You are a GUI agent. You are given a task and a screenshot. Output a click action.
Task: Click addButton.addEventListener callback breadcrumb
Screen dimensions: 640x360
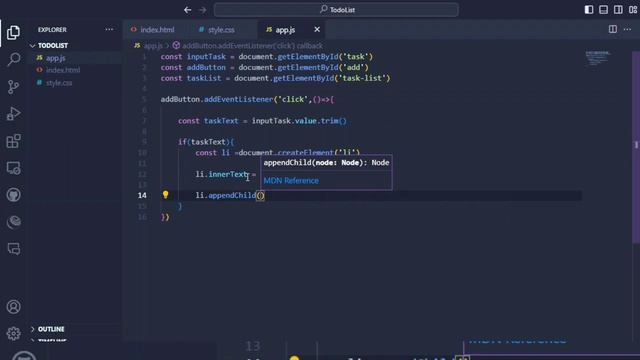pyautogui.click(x=252, y=46)
